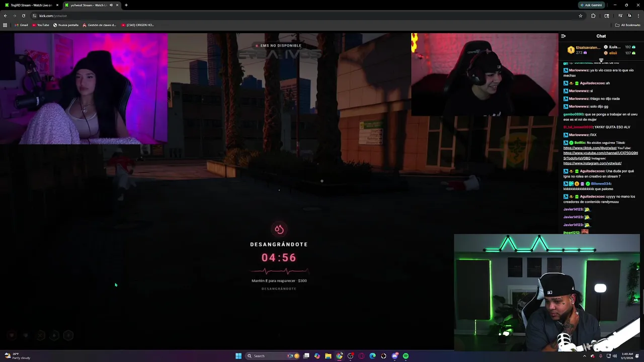Click the username Bilones034 in chat
The image size is (644, 362).
[601, 184]
